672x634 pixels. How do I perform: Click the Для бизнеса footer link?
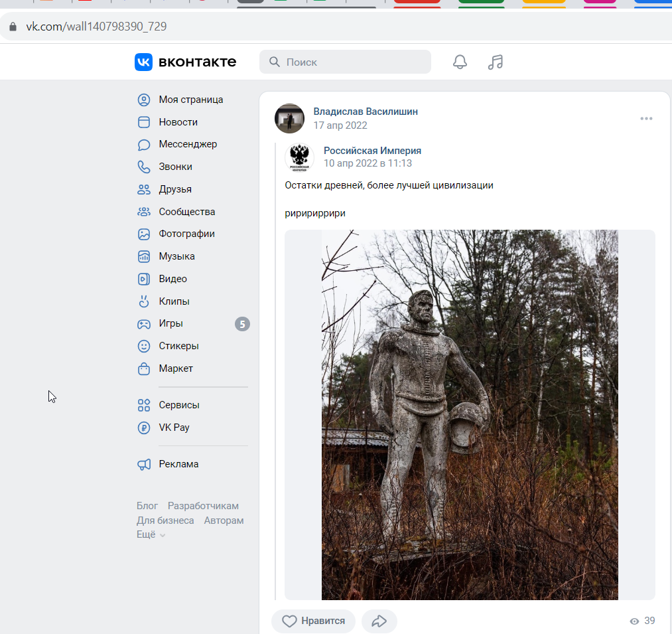(x=165, y=520)
